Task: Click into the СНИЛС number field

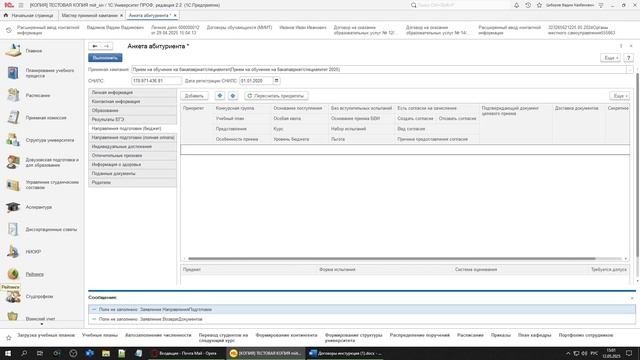Action: (x=156, y=81)
